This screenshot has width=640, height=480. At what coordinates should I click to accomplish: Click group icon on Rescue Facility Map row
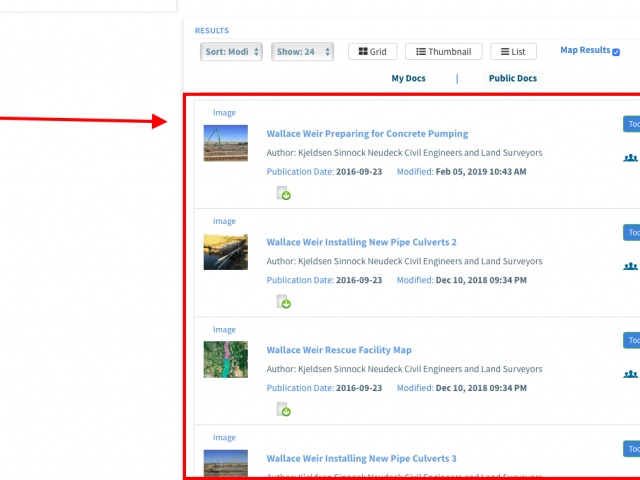click(630, 374)
